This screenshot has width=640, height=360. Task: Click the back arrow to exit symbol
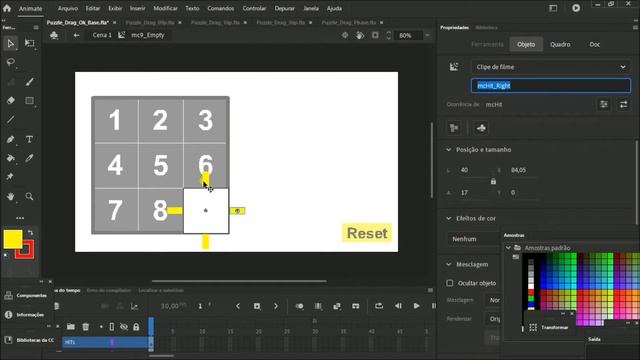pyautogui.click(x=76, y=35)
